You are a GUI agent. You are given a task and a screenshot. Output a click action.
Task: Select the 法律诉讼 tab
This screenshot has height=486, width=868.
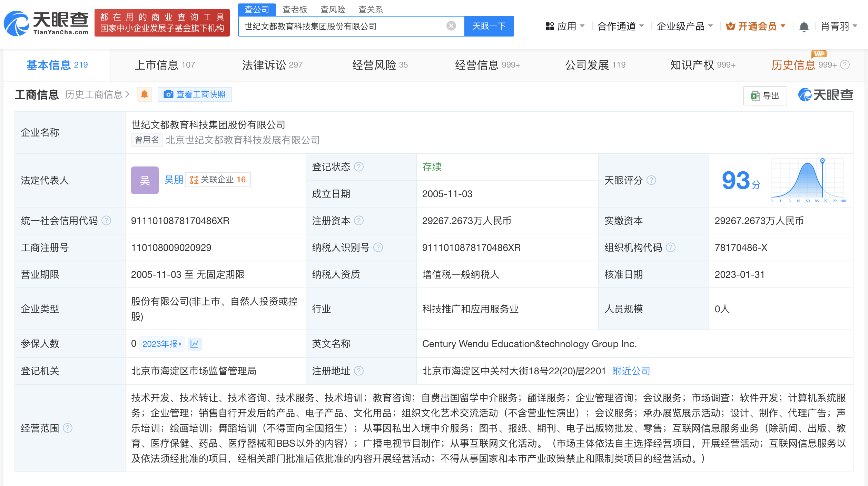[272, 65]
